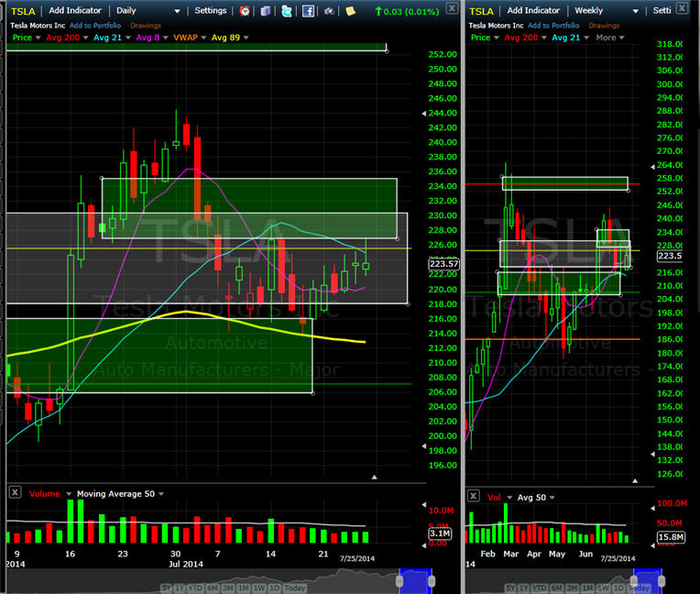
Task: Open Drawings menu on weekly chart
Action: click(604, 26)
